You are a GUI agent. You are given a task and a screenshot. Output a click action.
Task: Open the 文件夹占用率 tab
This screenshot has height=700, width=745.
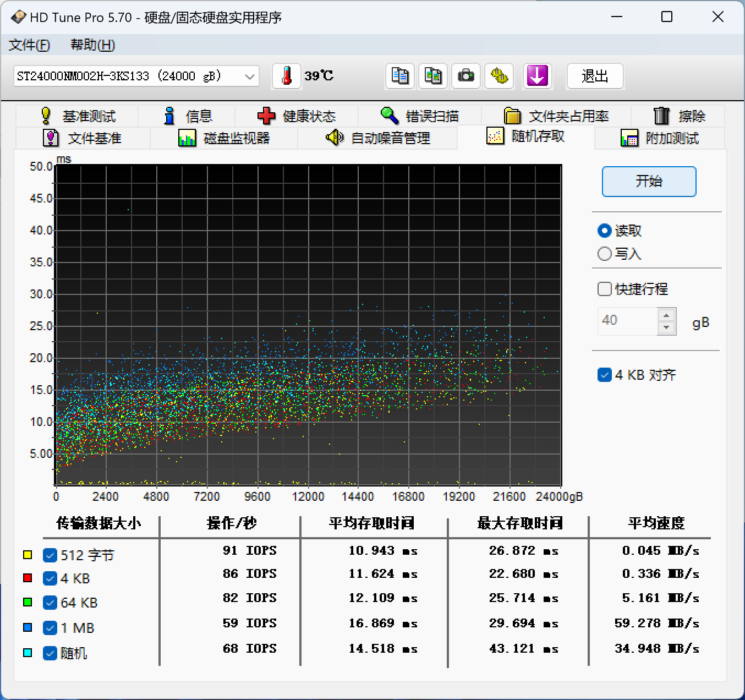[556, 116]
